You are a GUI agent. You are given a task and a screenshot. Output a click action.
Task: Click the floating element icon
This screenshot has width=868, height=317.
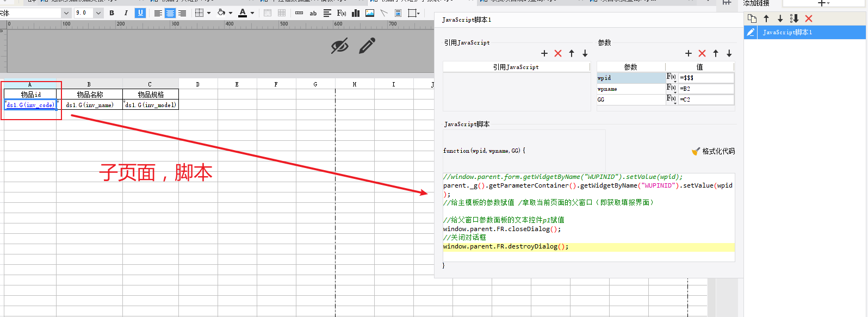click(412, 13)
